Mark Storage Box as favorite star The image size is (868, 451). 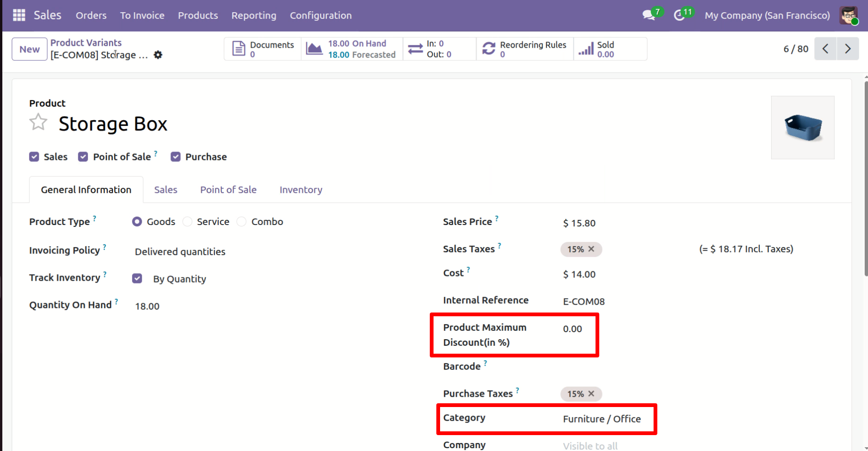coord(38,123)
